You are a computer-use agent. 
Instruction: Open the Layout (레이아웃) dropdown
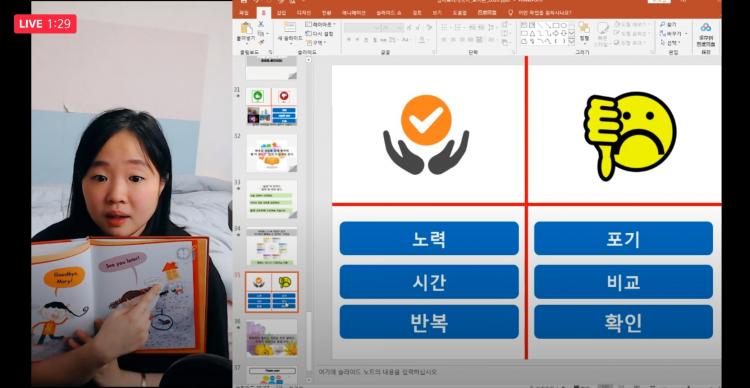320,24
